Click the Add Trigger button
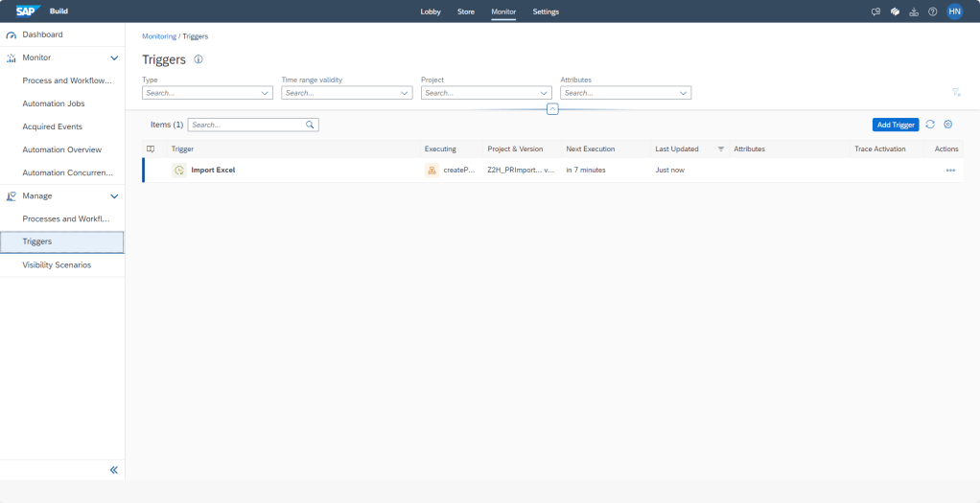 896,125
